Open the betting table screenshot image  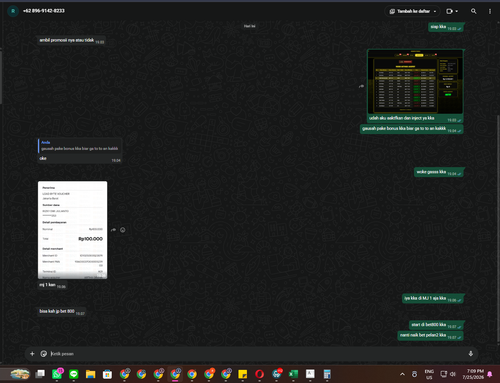tap(415, 81)
